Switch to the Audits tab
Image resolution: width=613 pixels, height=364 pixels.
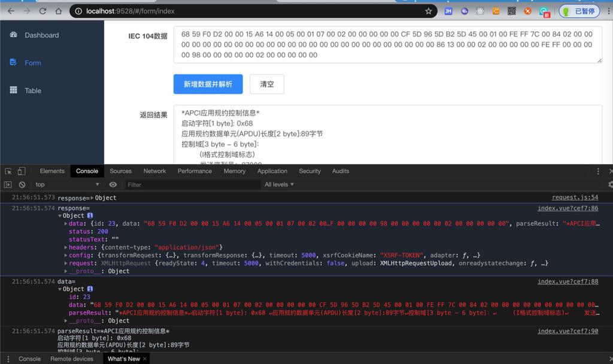(x=341, y=171)
